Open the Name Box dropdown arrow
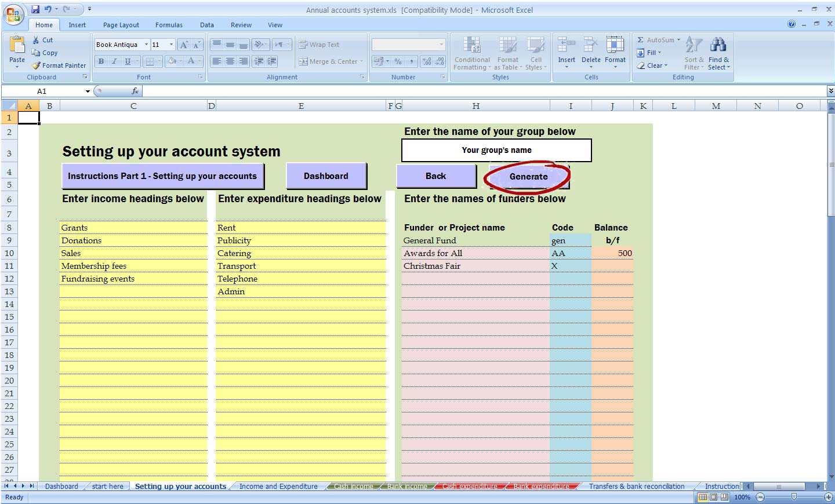The image size is (835, 504). click(x=88, y=92)
